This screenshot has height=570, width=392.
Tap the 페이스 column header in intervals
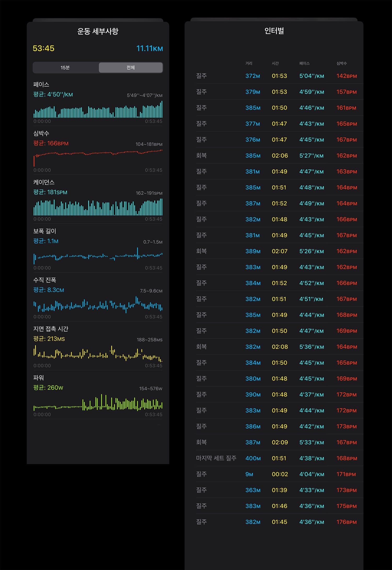click(304, 63)
